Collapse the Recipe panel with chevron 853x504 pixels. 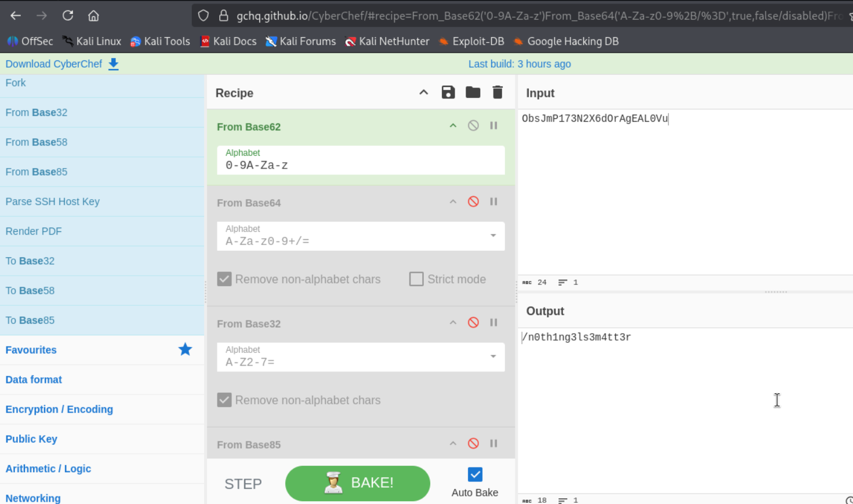[424, 92]
